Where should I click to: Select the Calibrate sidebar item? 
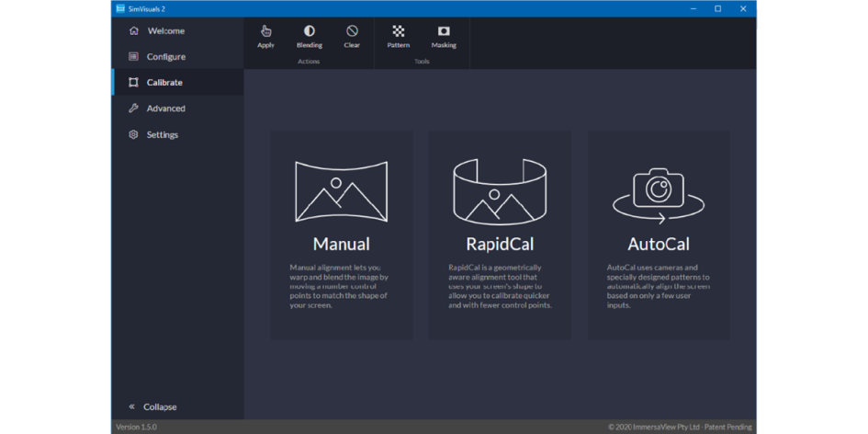[177, 83]
